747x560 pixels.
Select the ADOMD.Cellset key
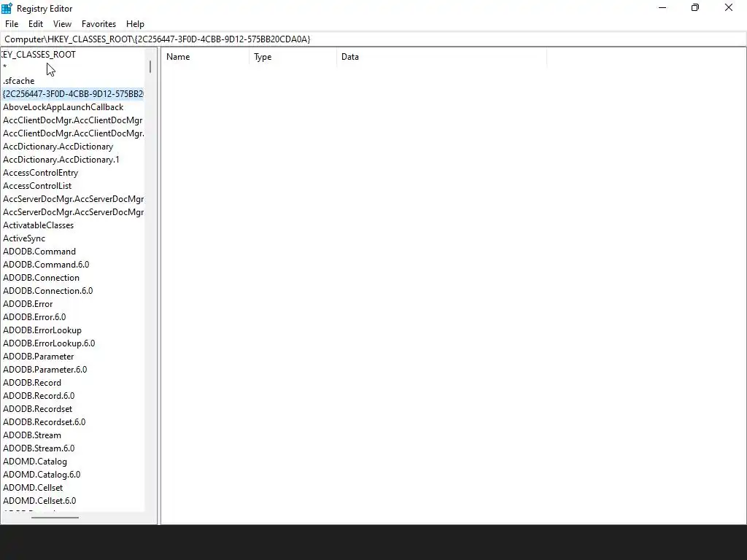coord(33,488)
